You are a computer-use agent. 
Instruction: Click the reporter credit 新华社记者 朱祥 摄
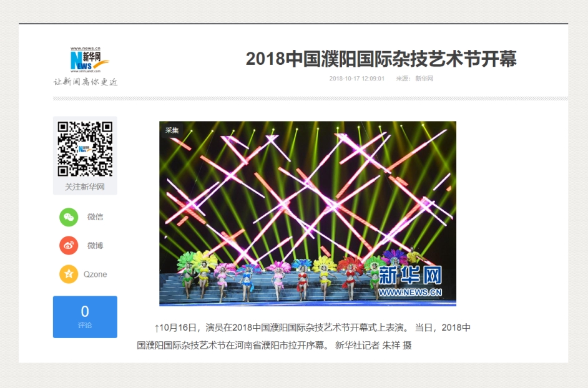point(373,345)
